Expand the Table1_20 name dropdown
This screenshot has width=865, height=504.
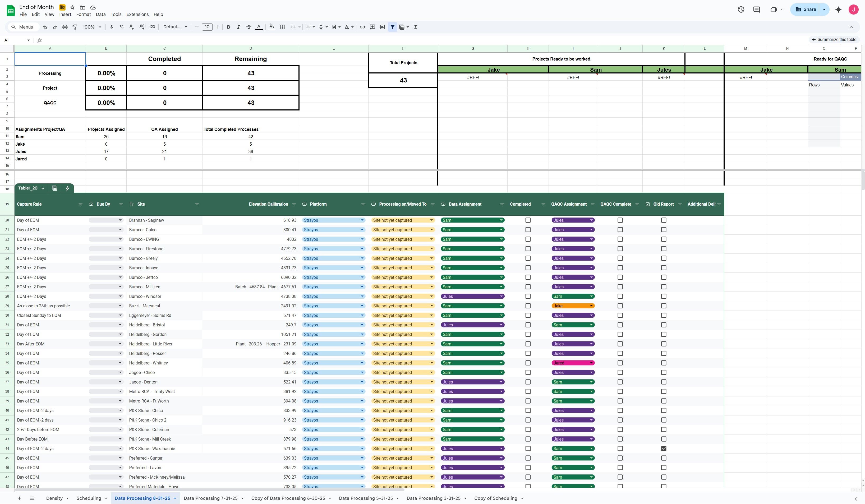[43, 188]
